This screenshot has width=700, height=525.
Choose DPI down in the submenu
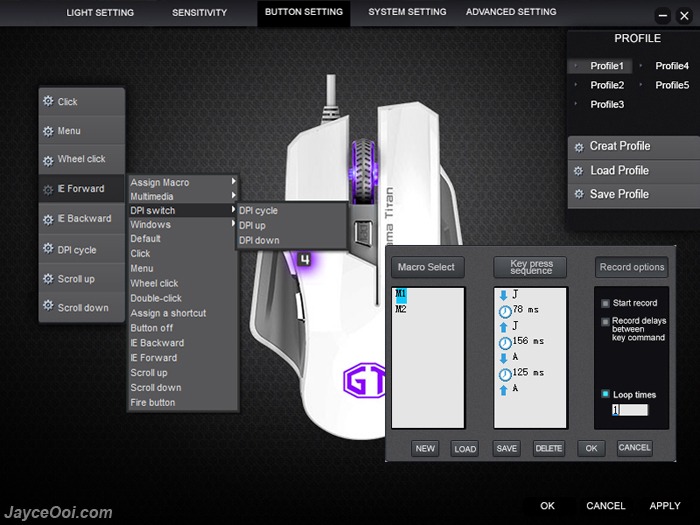point(292,240)
